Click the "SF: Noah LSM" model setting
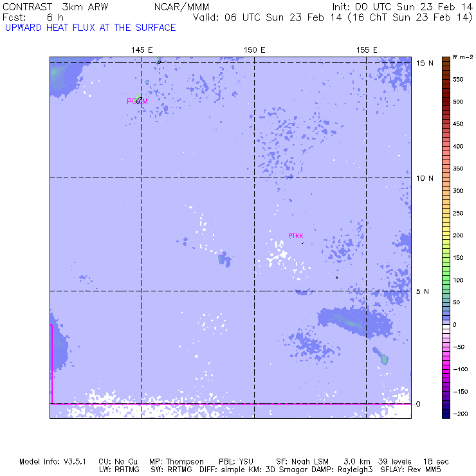The width and height of the screenshot is (476, 476). pos(302,462)
